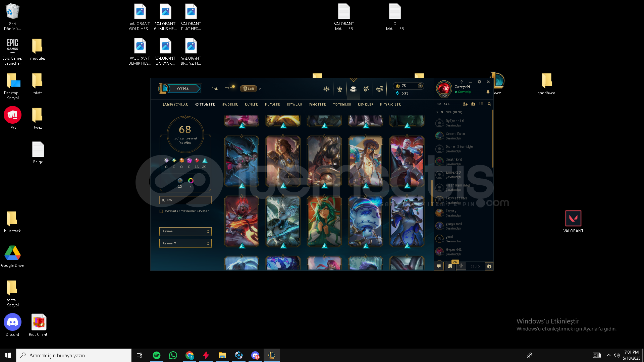Click the bug report icon
This screenshot has width=644, height=362.
489,266
